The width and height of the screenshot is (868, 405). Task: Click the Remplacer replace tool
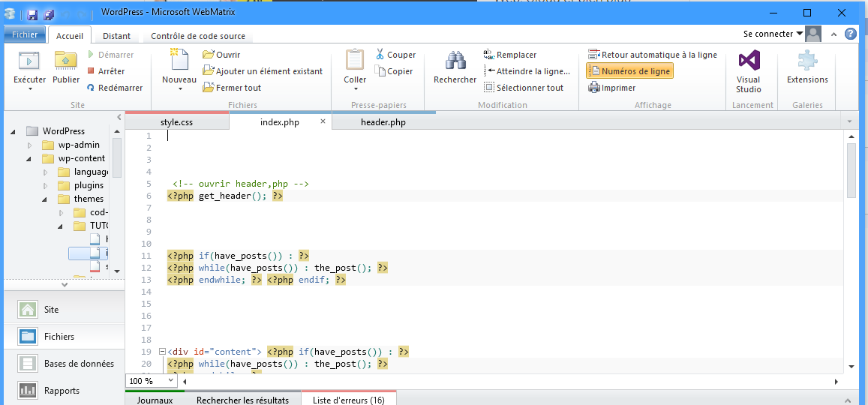[x=510, y=54]
